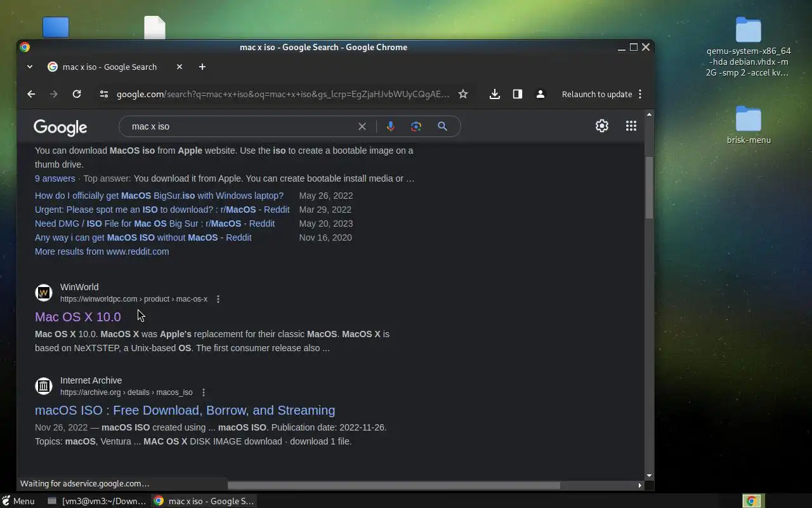The image size is (812, 508).
Task: Open Google quick settings gear
Action: 602,126
